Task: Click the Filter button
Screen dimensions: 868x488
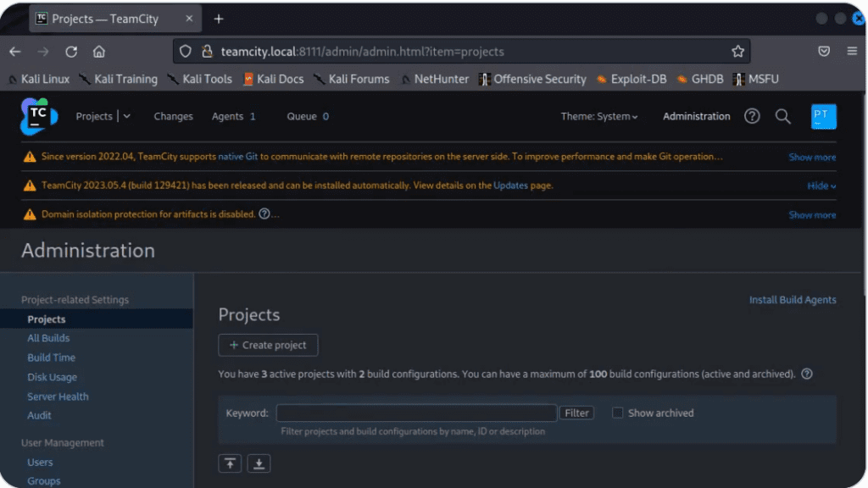Action: (x=576, y=413)
